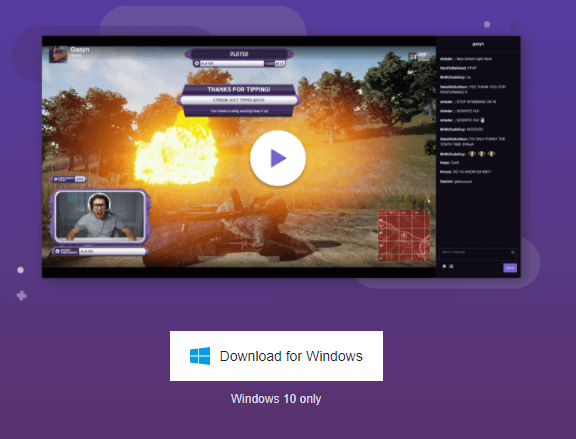The width and height of the screenshot is (576, 439).
Task: Click the Windows logo icon
Action: [x=200, y=356]
